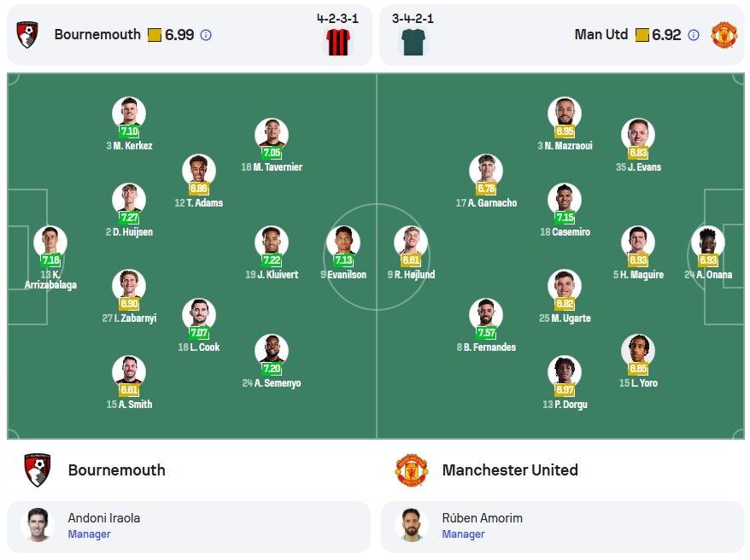Select A. Onana goalkeeper photo
This screenshot has height=560, width=750.
708,242
